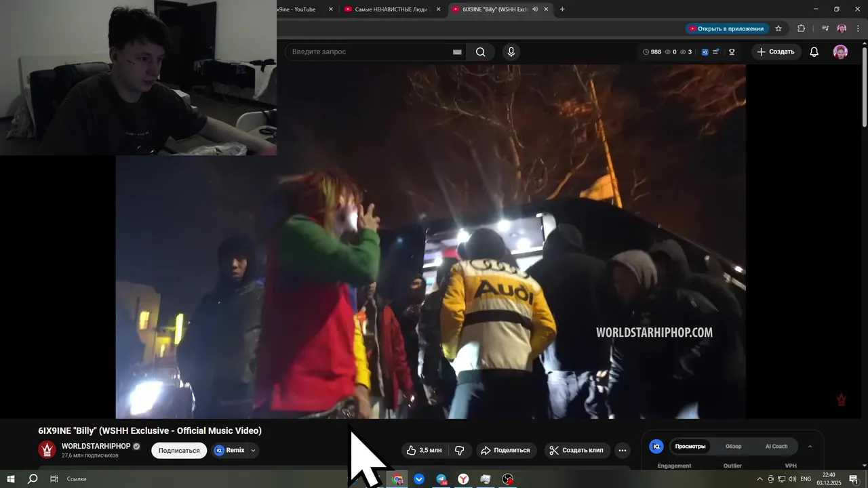The width and height of the screenshot is (868, 488).
Task: Click Открыть в приложении button
Action: pos(726,28)
